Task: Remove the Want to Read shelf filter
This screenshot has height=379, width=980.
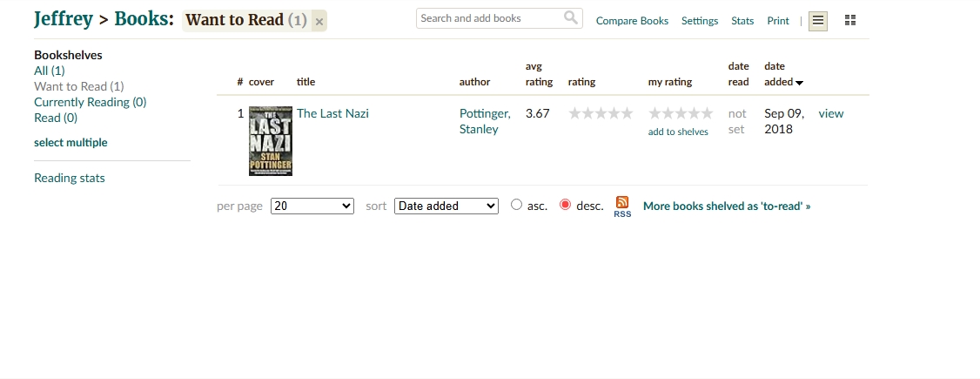Action: point(319,21)
